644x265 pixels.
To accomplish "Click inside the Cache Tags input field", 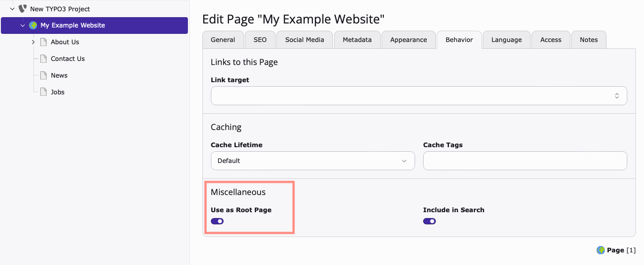I will pyautogui.click(x=524, y=160).
